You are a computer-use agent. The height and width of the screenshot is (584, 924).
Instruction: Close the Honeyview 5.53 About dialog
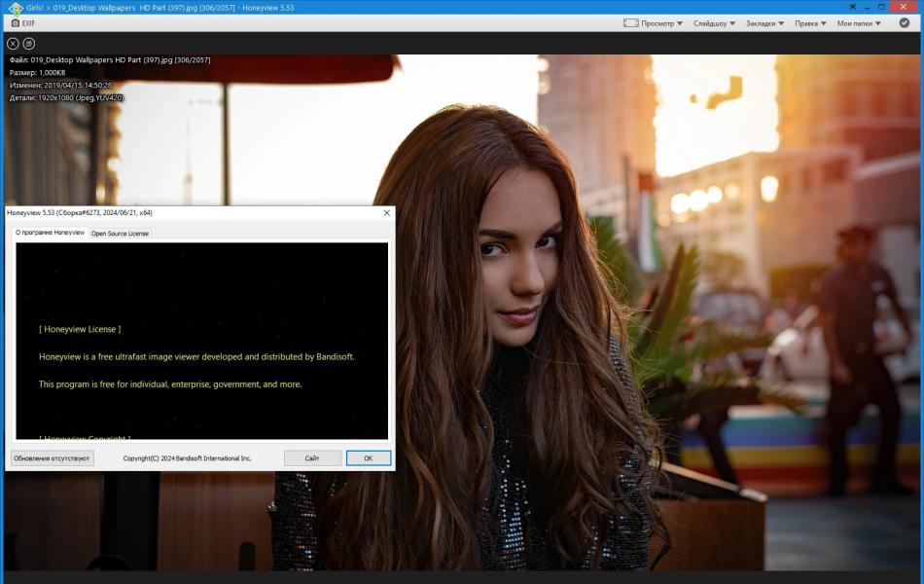coord(386,213)
